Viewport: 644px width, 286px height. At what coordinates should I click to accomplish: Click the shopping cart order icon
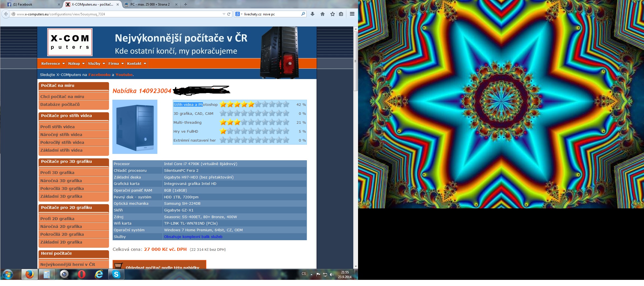click(118, 266)
